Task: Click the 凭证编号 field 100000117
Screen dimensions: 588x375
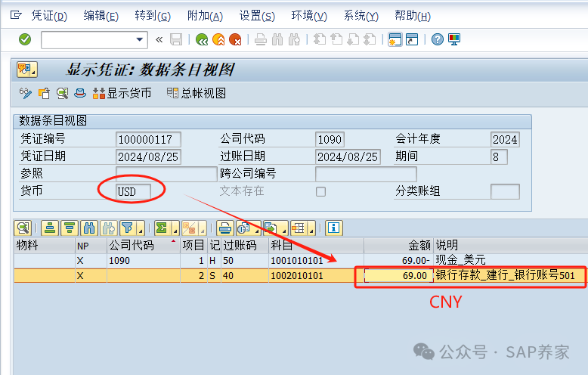Action: [148, 140]
